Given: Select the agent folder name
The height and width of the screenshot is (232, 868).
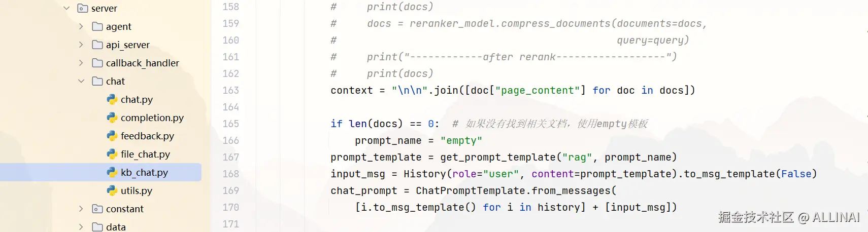Looking at the screenshot, I should point(119,26).
